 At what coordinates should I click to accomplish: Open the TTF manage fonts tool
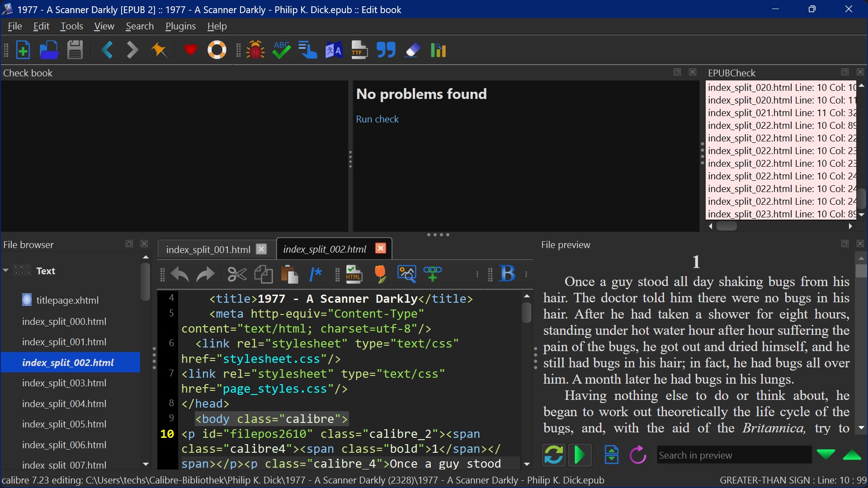[359, 50]
